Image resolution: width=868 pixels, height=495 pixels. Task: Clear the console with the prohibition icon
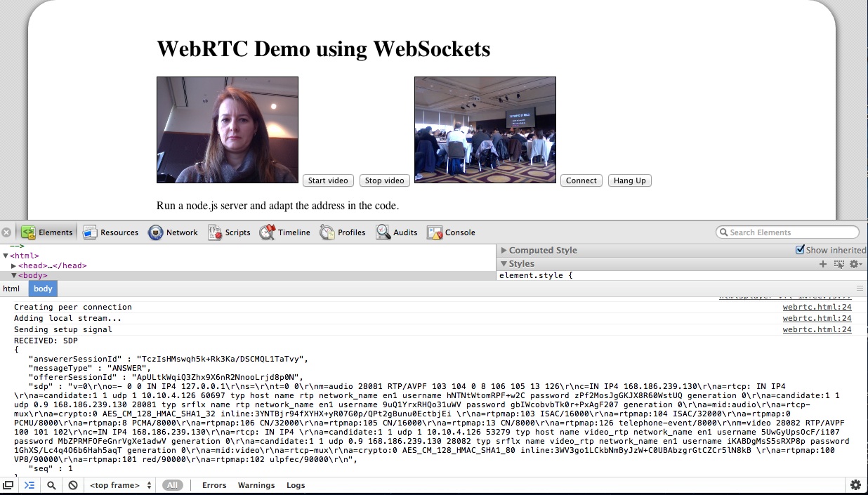point(72,484)
